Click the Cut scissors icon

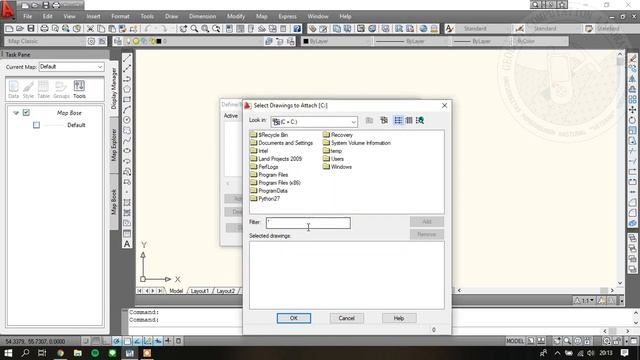point(90,29)
